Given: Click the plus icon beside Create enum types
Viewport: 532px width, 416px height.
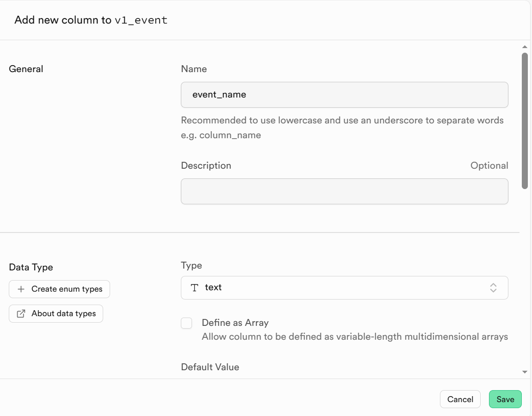Looking at the screenshot, I should tap(21, 289).
